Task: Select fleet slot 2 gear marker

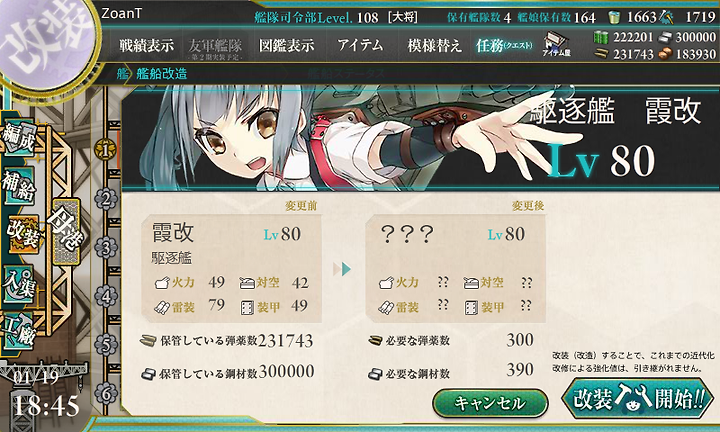Action: (x=106, y=199)
